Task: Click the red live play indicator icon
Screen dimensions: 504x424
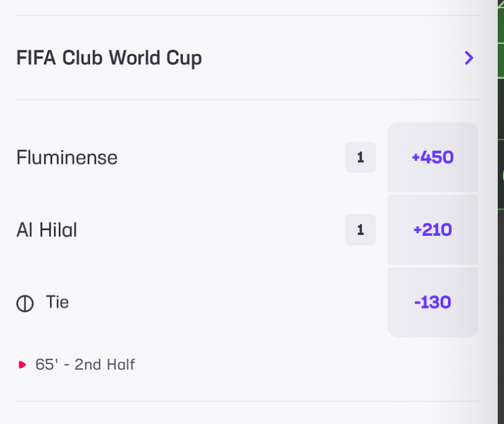Action: pos(22,365)
